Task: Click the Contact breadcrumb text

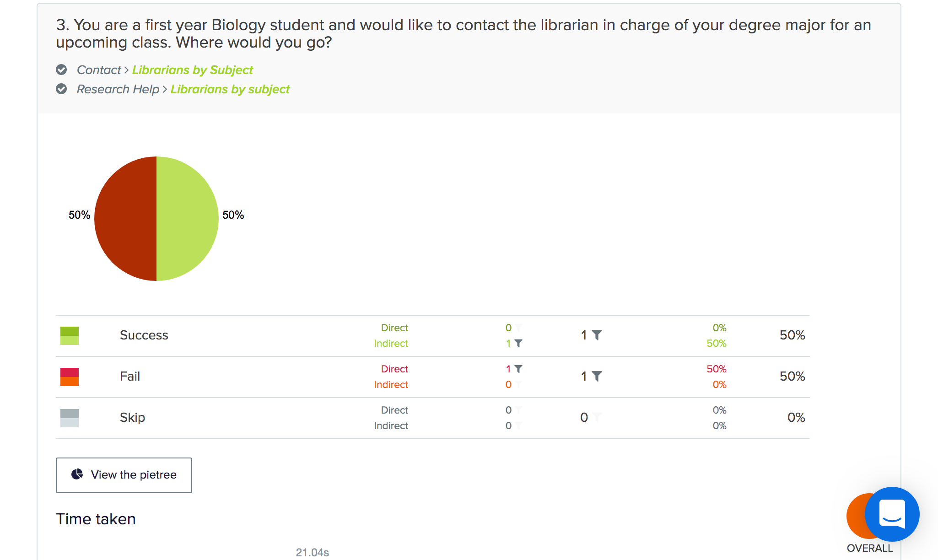Action: click(x=99, y=70)
